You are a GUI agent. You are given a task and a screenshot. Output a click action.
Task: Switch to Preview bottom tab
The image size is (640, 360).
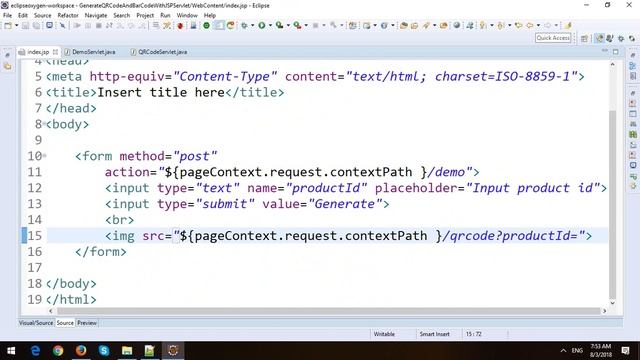pos(87,323)
